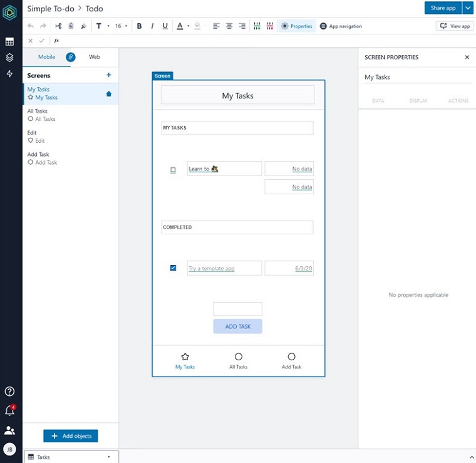476x463 pixels.
Task: Cancel formula with X icon
Action: 30,41
